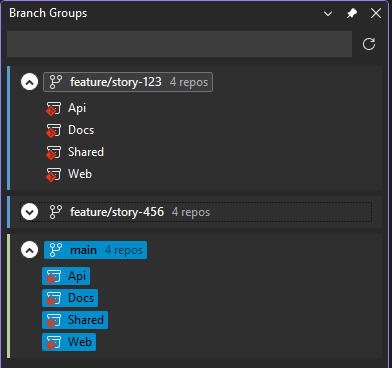Click '4 repos' label beside feature/story-123
This screenshot has height=368, width=392.
click(189, 82)
